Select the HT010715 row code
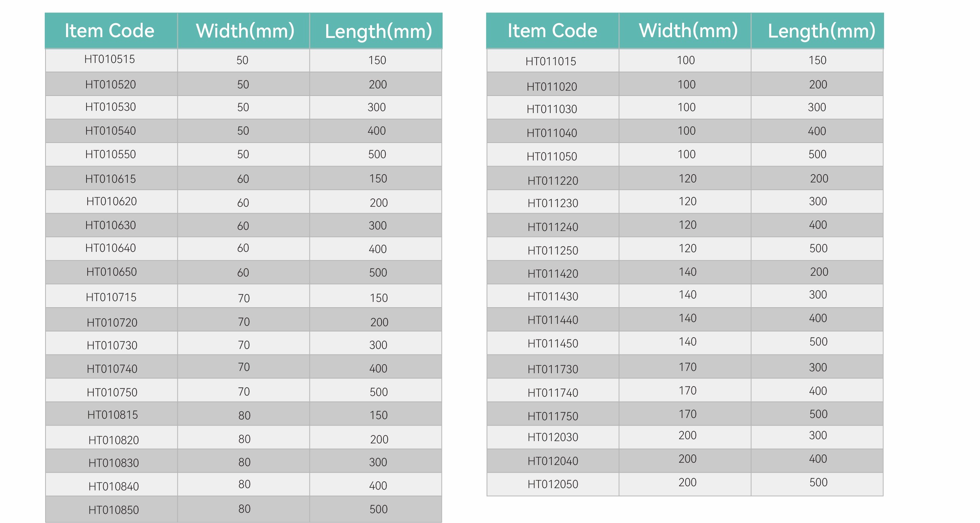 click(111, 297)
